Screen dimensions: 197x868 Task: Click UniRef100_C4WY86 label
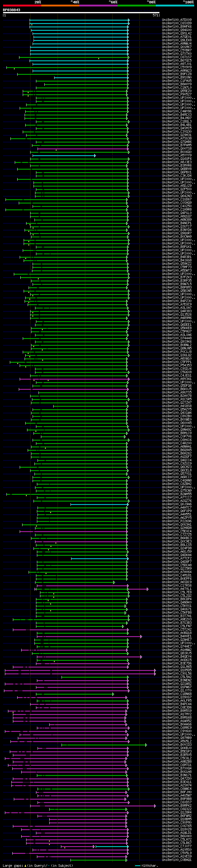coord(177,111)
